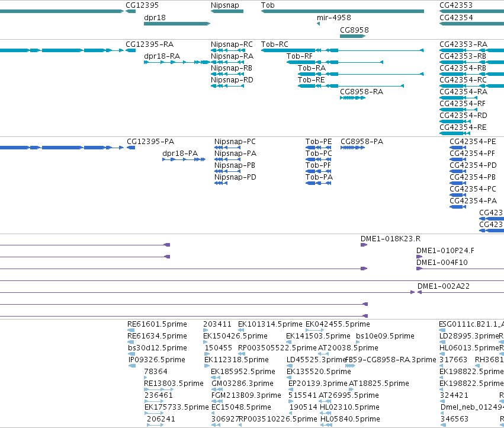Click the Nipsnap gene label
Viewport: 504px width, 428px height.
click(x=224, y=5)
